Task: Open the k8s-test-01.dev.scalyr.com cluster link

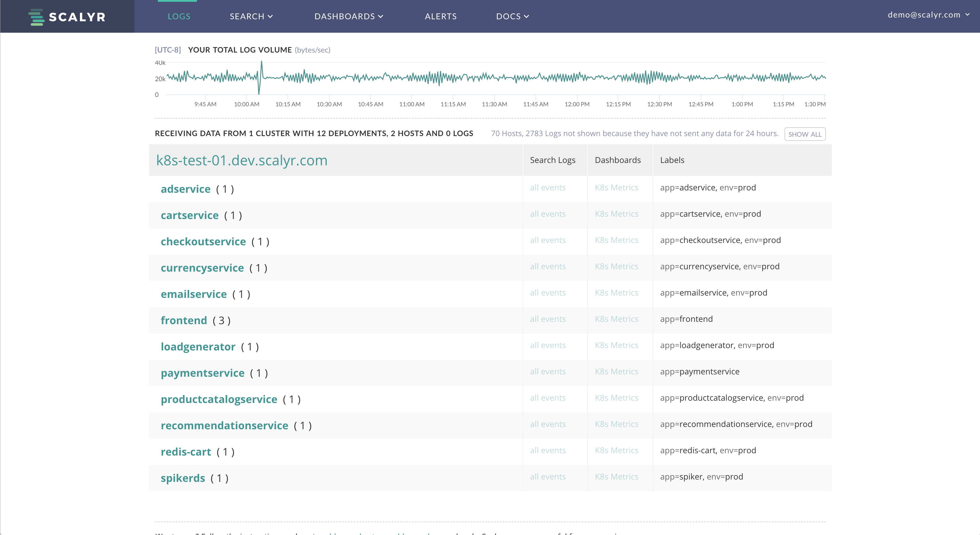Action: 242,160
